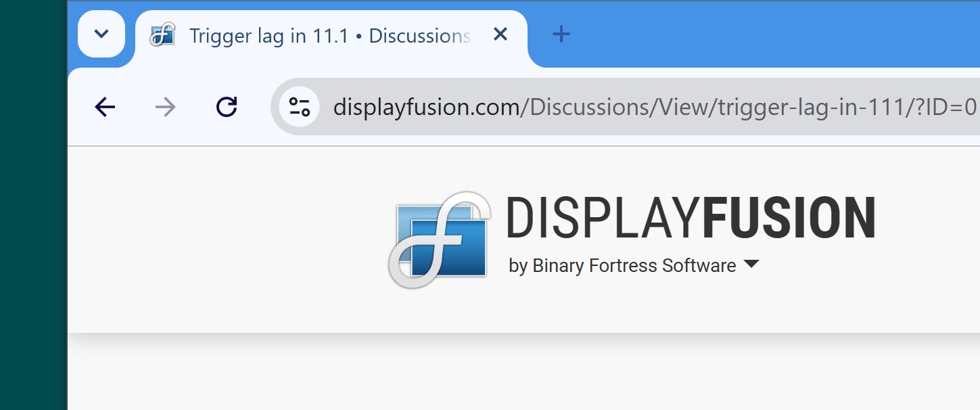Viewport: 980px width, 410px height.
Task: Open the tab search chevron dropdown
Action: click(101, 34)
